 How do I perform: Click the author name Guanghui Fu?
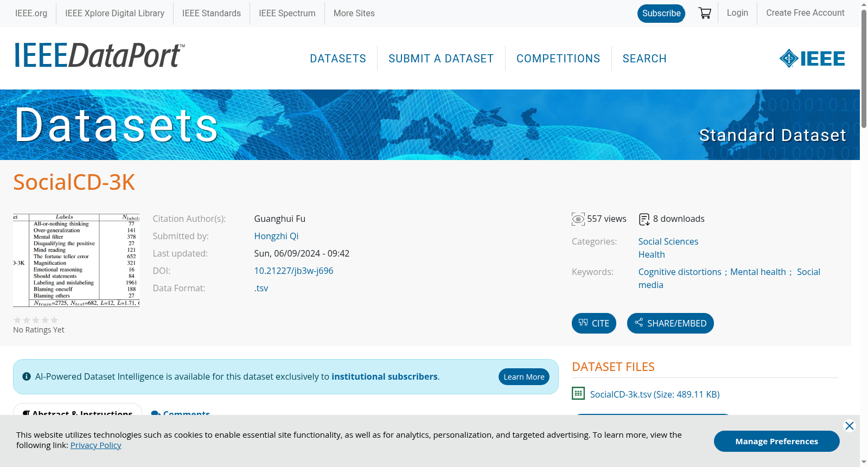point(280,219)
